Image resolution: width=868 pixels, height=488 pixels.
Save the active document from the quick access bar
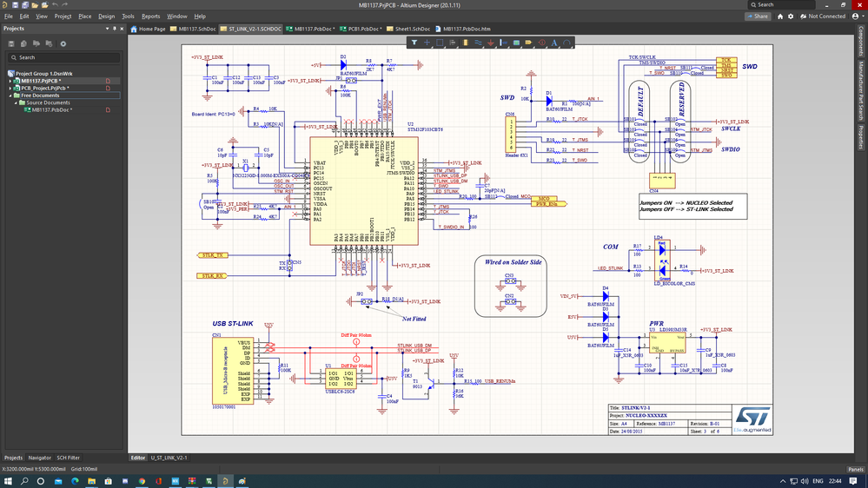coord(15,5)
